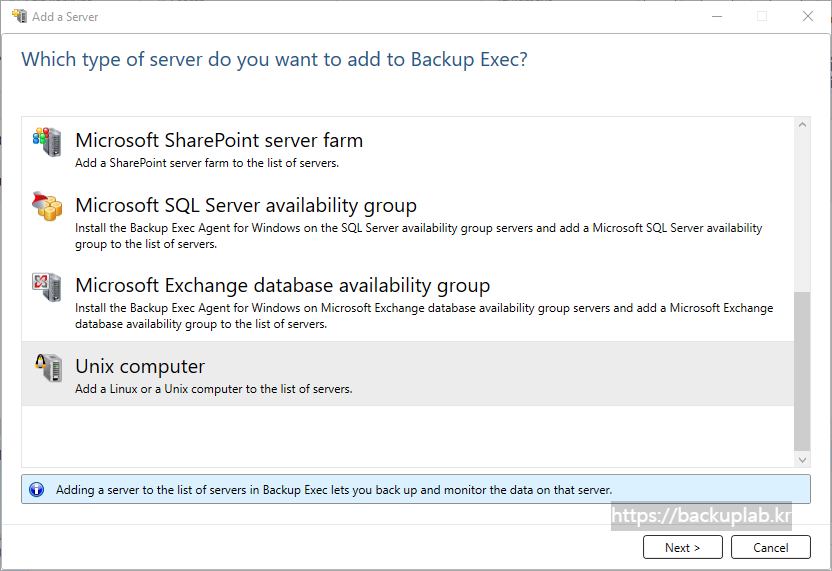
Task: Cancel the Add a Server wizard
Action: click(x=770, y=547)
